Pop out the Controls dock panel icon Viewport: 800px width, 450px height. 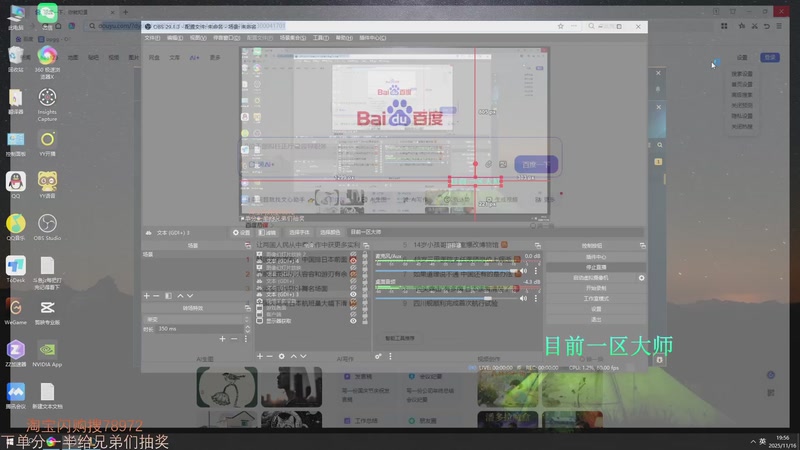coord(642,245)
